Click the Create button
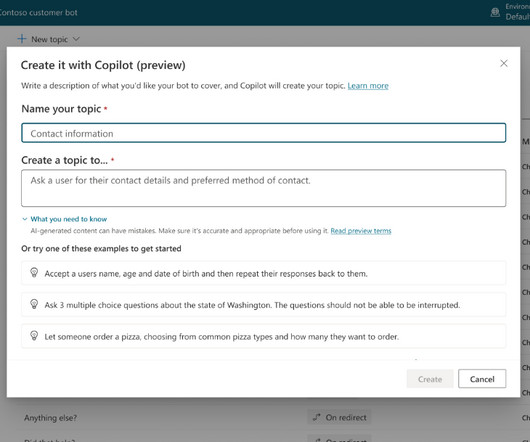 coord(430,379)
